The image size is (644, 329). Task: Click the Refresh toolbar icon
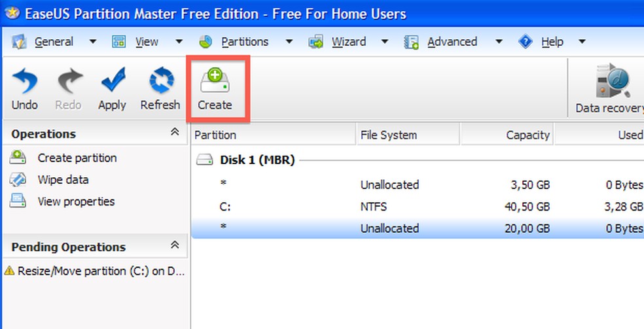coord(160,82)
